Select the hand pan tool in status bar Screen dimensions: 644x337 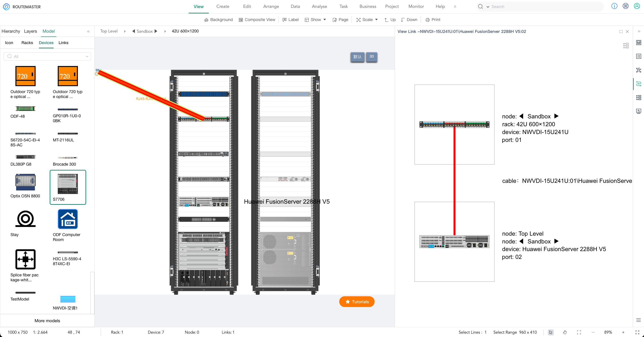point(565,332)
